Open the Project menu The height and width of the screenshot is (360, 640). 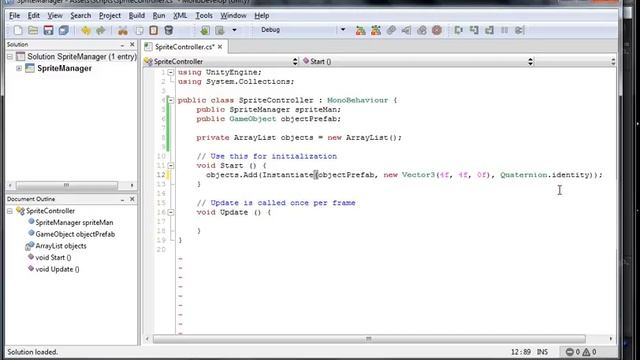click(110, 16)
